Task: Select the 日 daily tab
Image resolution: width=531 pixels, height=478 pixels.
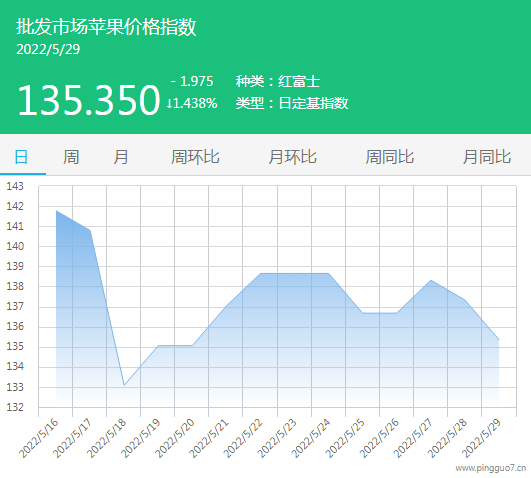Action: click(x=21, y=157)
